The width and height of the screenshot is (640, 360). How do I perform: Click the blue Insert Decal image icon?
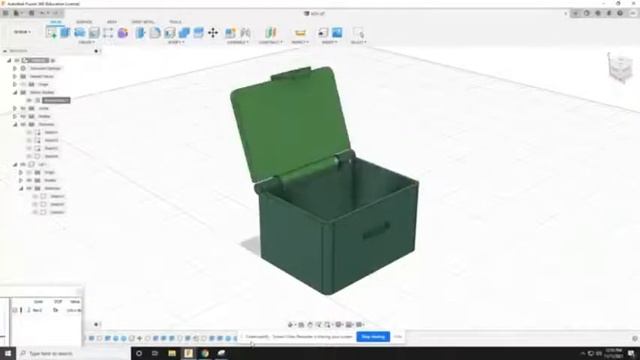point(337,33)
